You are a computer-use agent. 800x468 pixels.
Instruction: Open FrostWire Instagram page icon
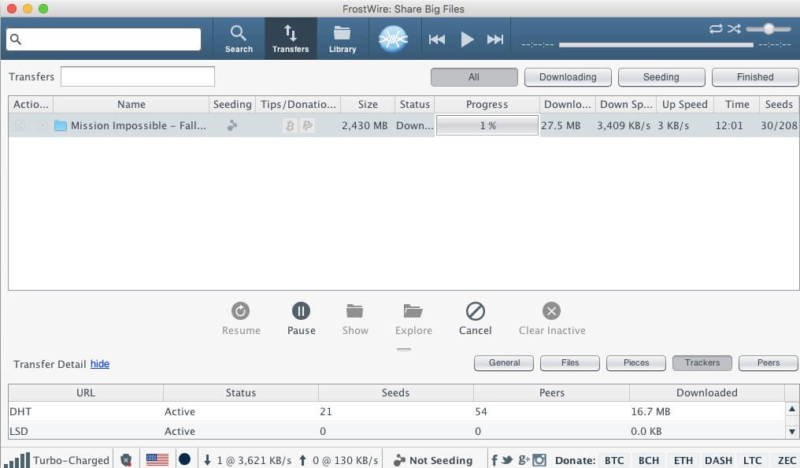point(539,460)
